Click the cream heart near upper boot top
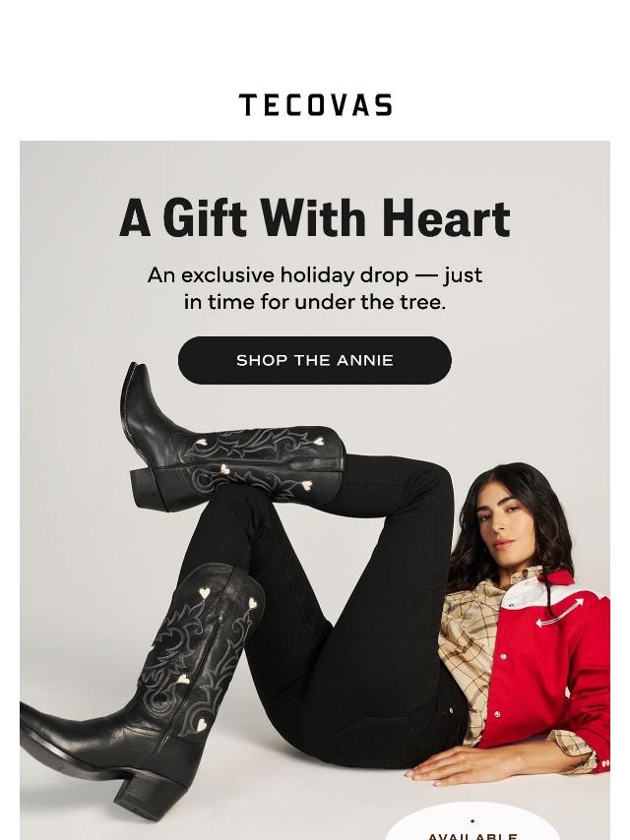This screenshot has height=840, width=630. pyautogui.click(x=319, y=442)
